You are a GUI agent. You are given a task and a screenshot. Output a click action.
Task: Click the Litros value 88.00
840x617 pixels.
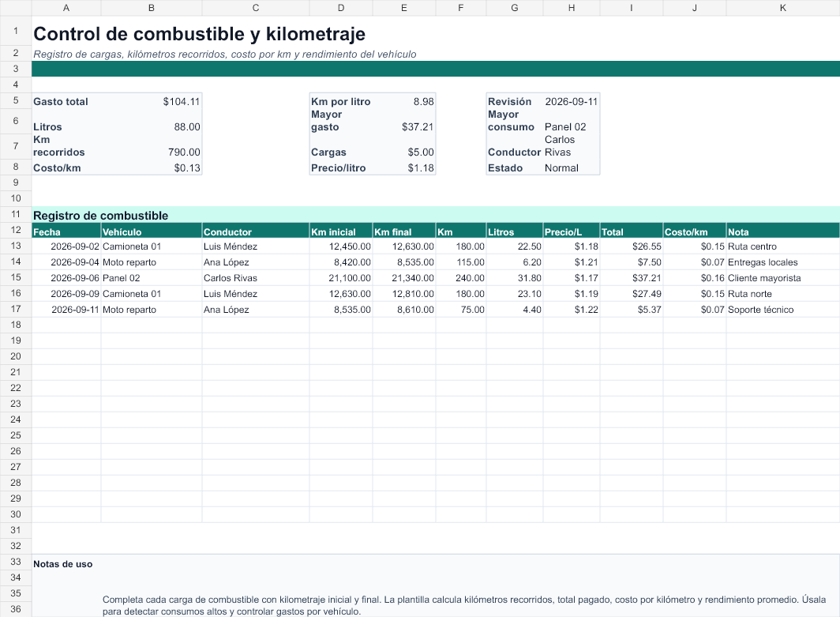pos(187,127)
